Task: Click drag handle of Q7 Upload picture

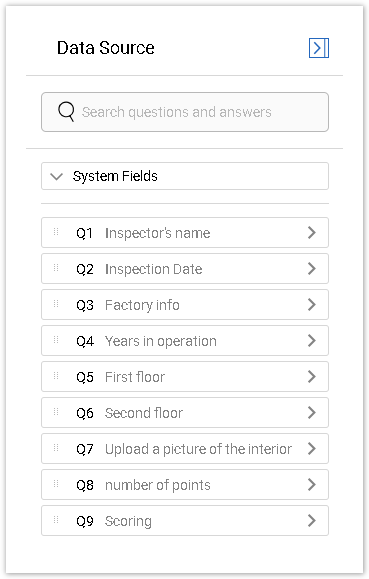Action: 56,448
